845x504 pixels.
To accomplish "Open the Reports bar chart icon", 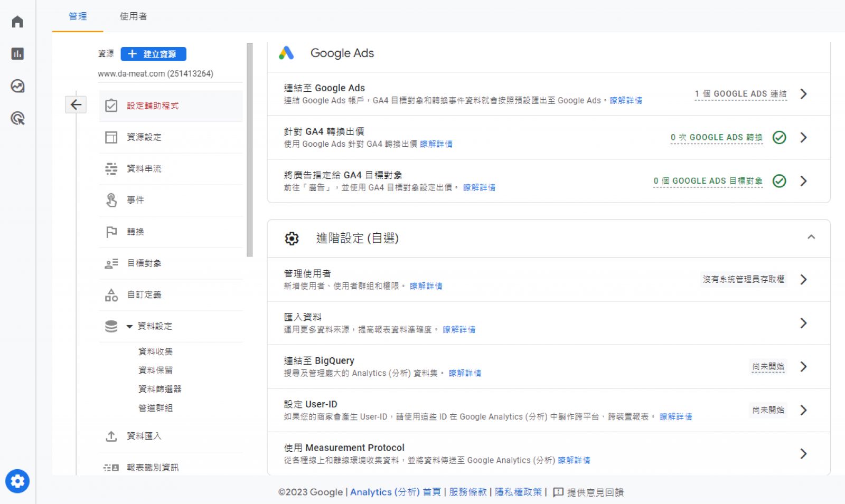I will pyautogui.click(x=17, y=54).
